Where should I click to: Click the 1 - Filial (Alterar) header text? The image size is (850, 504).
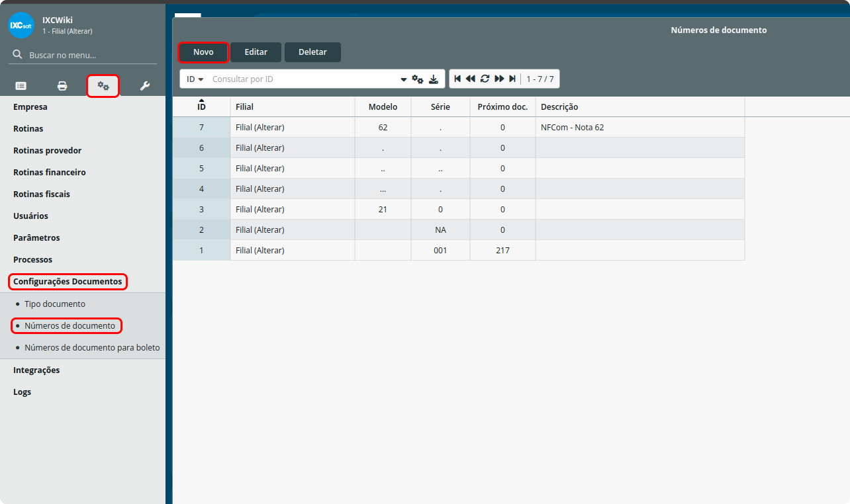coord(68,31)
